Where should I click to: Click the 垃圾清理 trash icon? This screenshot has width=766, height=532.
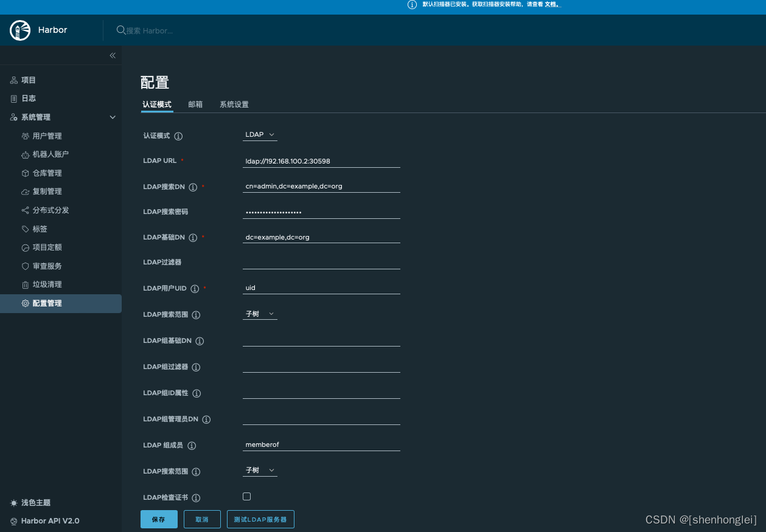click(x=25, y=285)
